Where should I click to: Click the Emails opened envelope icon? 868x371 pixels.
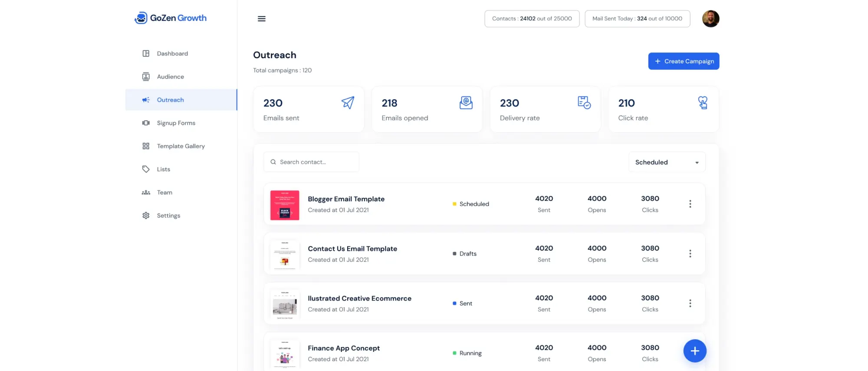466,103
